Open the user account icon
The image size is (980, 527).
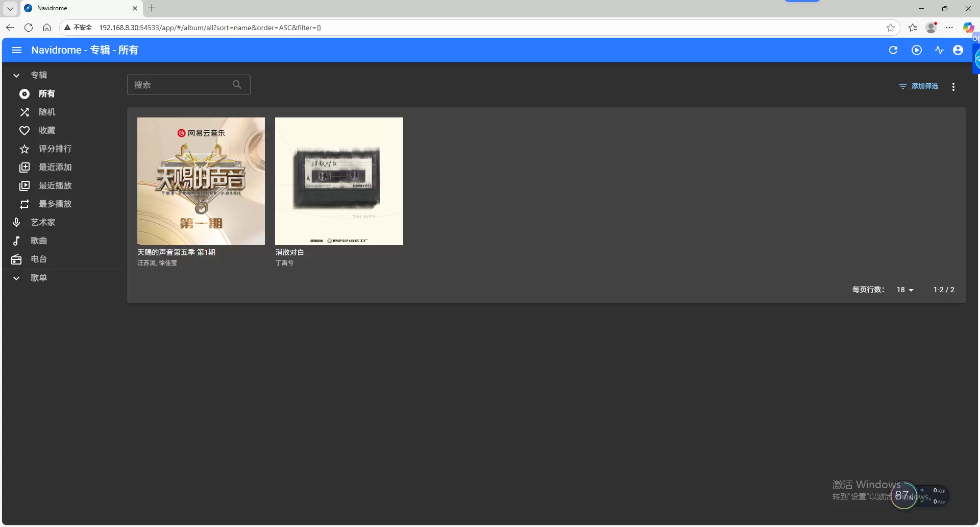(958, 50)
